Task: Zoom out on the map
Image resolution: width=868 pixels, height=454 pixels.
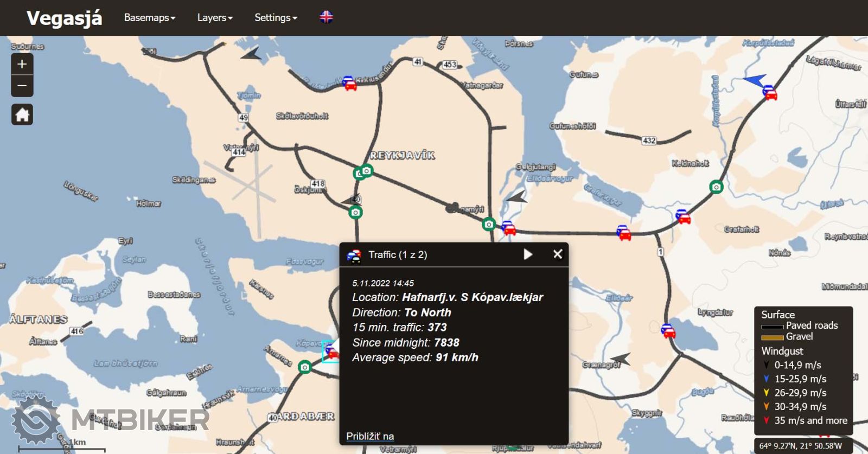Action: coord(22,86)
